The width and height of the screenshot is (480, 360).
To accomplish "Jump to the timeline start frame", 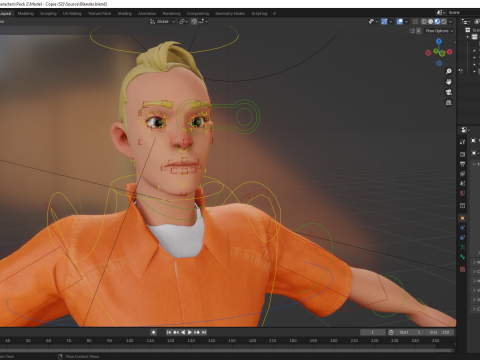I will point(169,332).
